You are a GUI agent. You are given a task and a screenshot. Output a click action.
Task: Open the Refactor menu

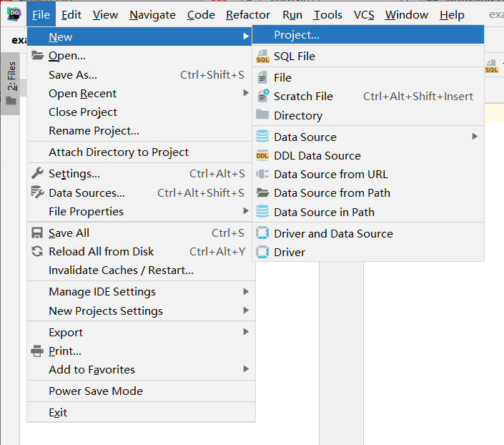point(248,14)
